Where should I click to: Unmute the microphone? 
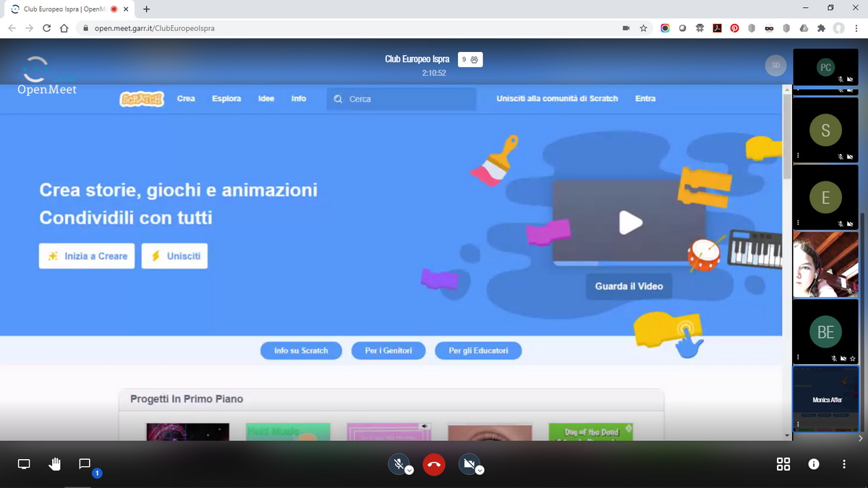pos(398,464)
